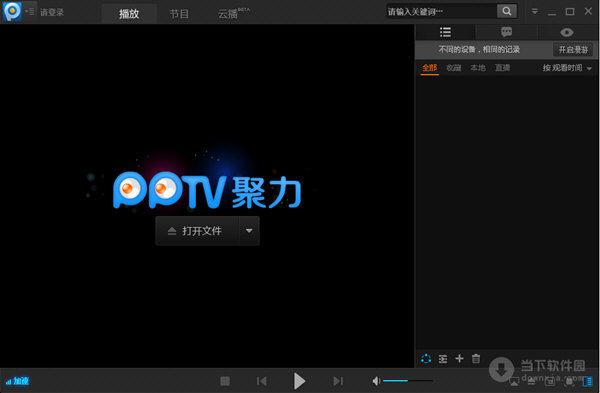Click the PPTV logo icon in title bar

point(12,11)
